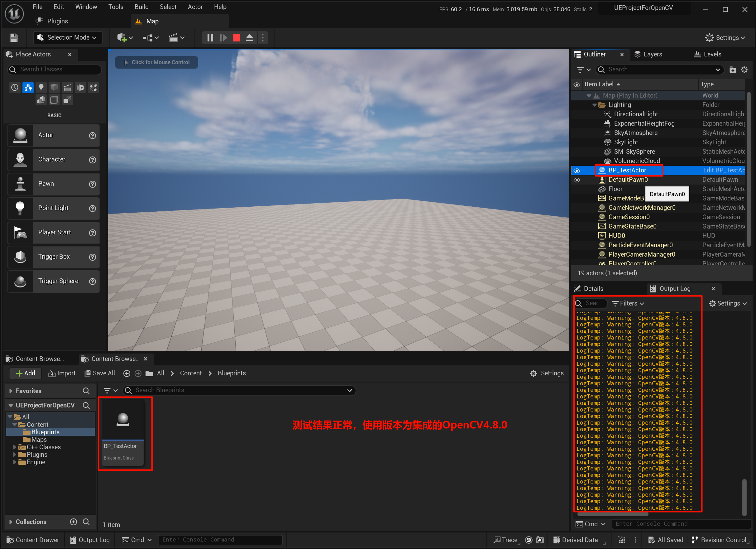
Task: Toggle the visibility column header eye
Action: point(577,84)
